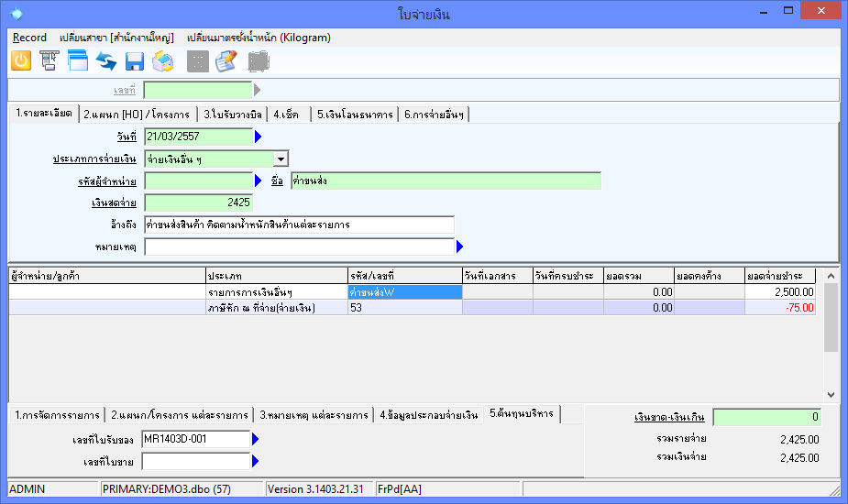Viewport: 848px width, 504px height.
Task: Click the อ้างถึง text input field
Action: click(x=299, y=225)
